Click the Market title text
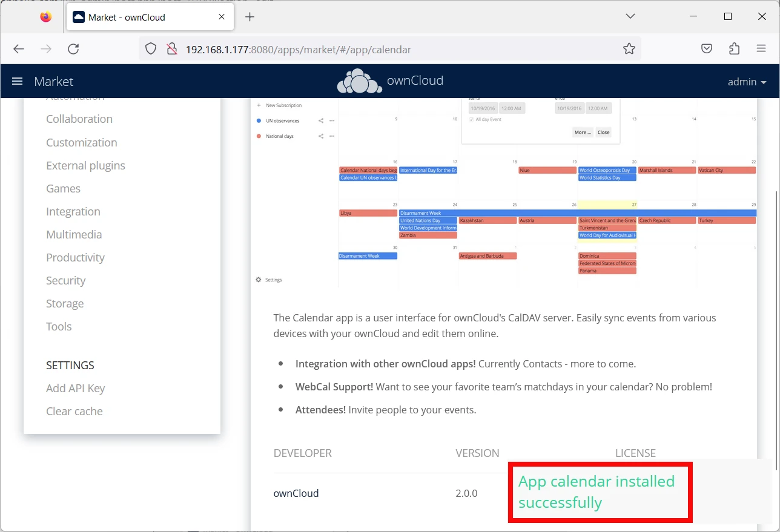 click(x=53, y=82)
